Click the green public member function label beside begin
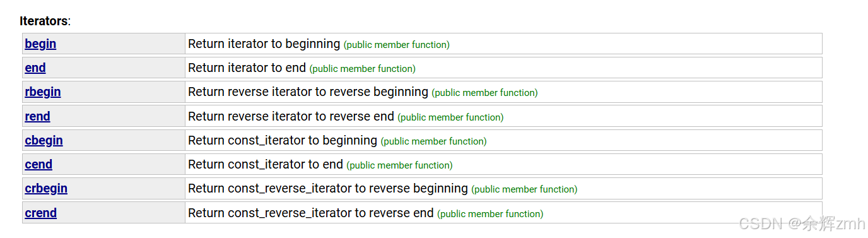This screenshot has width=868, height=238. point(397,45)
